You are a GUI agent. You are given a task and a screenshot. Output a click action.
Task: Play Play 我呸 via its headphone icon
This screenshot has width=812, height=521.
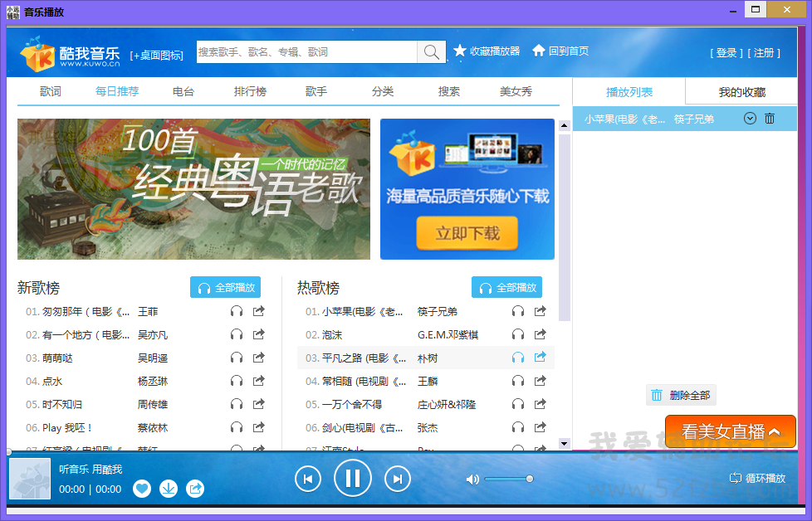[x=237, y=427]
